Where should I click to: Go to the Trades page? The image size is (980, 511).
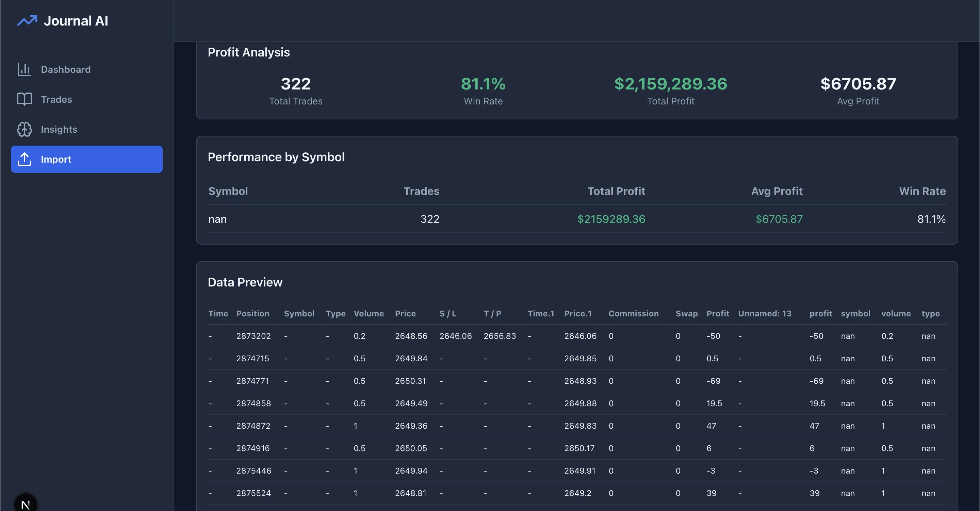[56, 99]
